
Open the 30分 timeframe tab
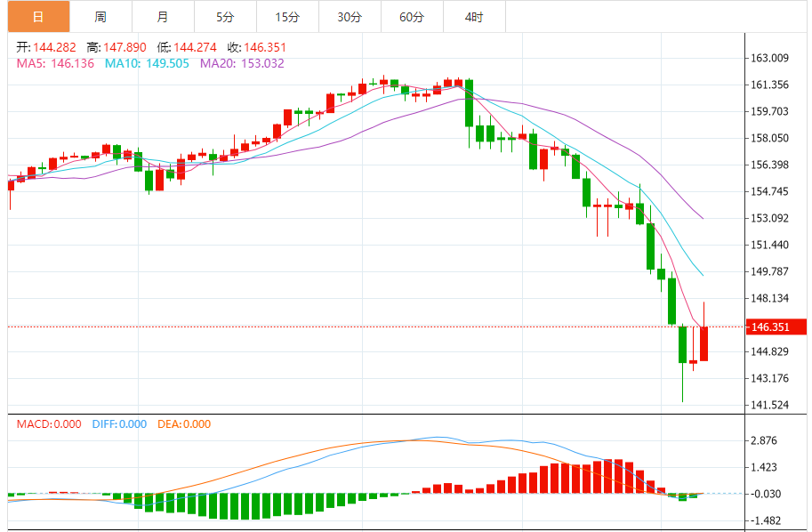pyautogui.click(x=350, y=17)
